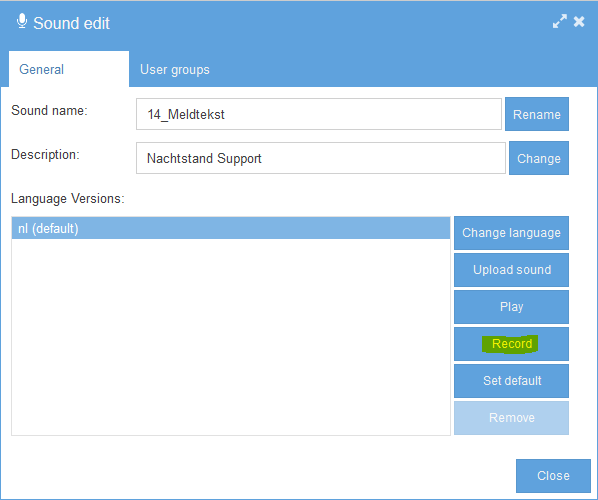This screenshot has width=598, height=500.
Task: Focus the Sound name input field
Action: (x=319, y=114)
